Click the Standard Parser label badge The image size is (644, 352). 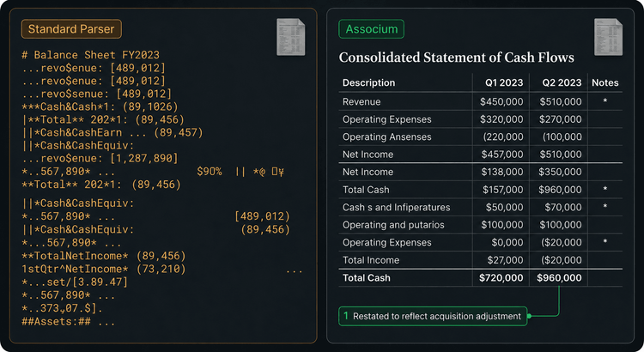click(x=71, y=29)
